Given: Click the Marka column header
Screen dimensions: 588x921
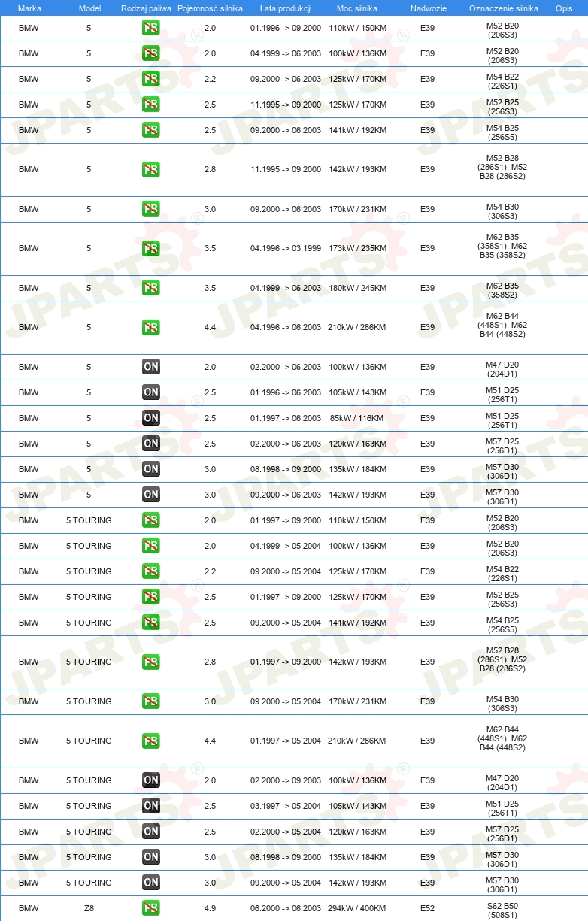Looking at the screenshot, I should click(x=29, y=8).
